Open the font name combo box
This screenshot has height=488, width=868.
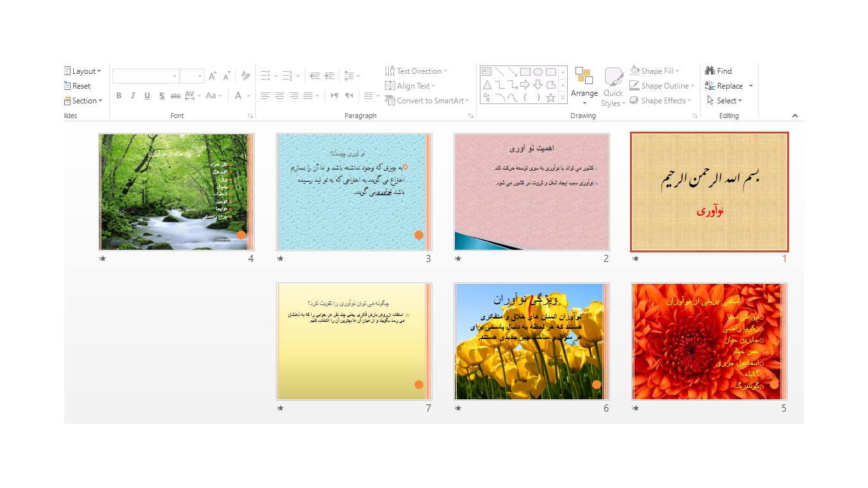pyautogui.click(x=146, y=76)
